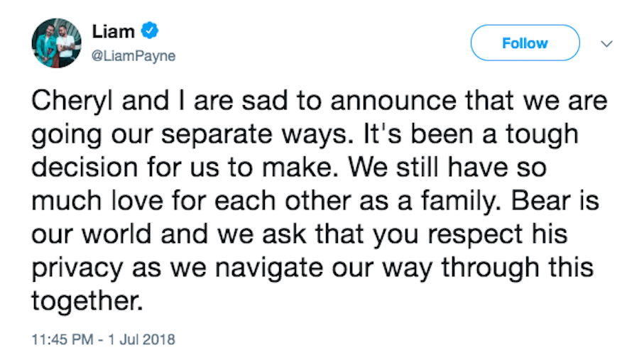Visit the @LiamPayne handle link
The width and height of the screenshot is (644, 355).
[x=133, y=56]
